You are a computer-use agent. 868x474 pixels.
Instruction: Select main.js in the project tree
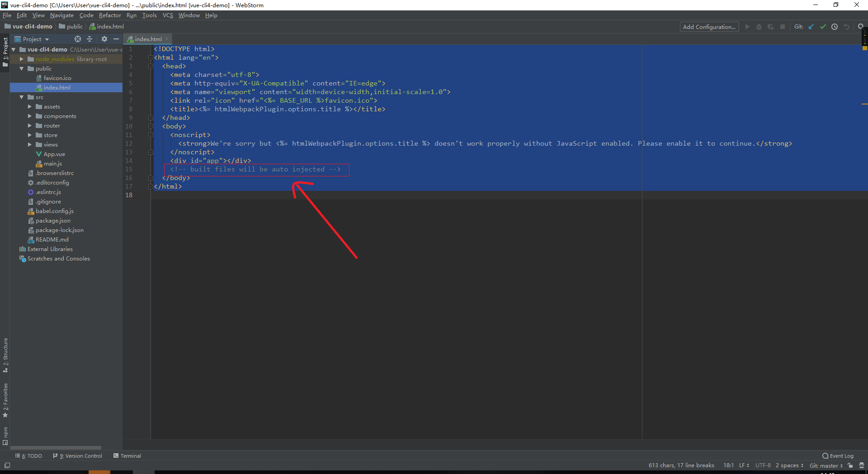pos(52,163)
